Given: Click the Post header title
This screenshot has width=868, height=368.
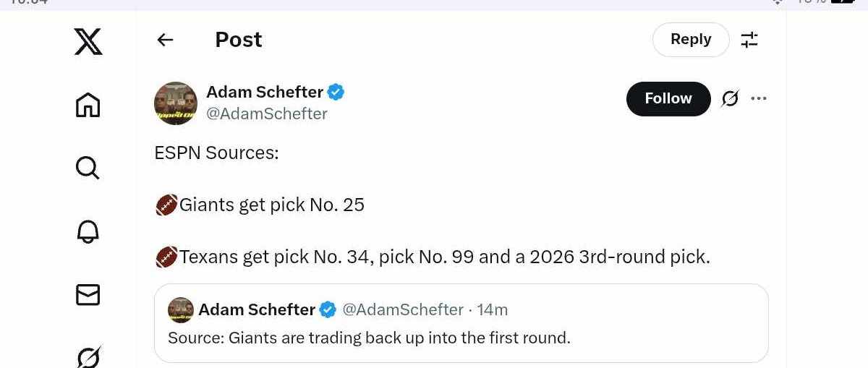Looking at the screenshot, I should 239,40.
